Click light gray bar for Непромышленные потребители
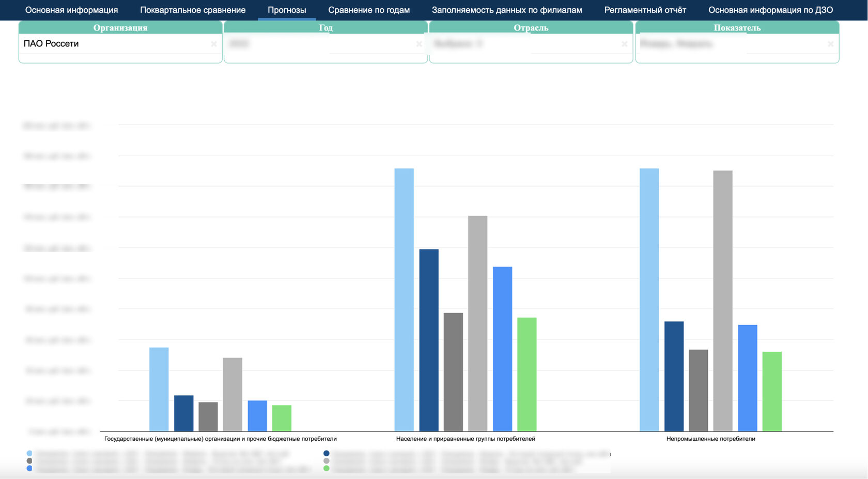868x479 pixels. [723, 301]
